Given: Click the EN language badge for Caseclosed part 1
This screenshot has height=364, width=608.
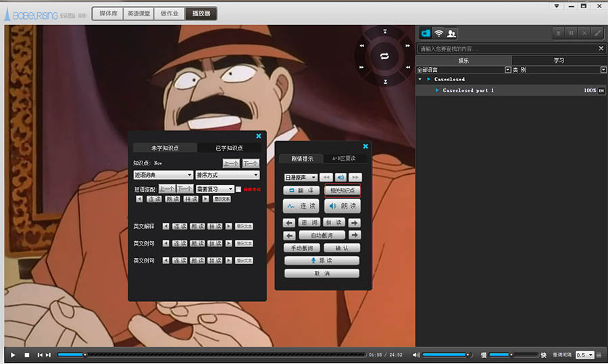Looking at the screenshot, I should pyautogui.click(x=601, y=90).
